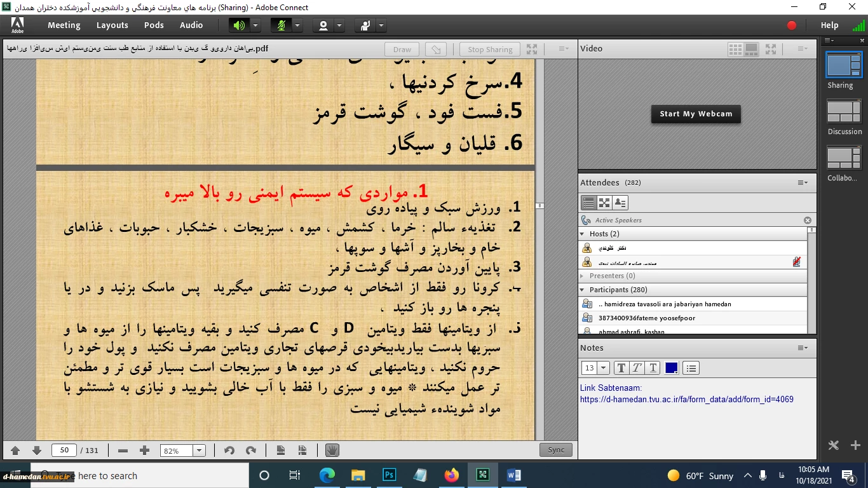The image size is (868, 488).
Task: Open the blue text color swatch
Action: [x=672, y=368]
